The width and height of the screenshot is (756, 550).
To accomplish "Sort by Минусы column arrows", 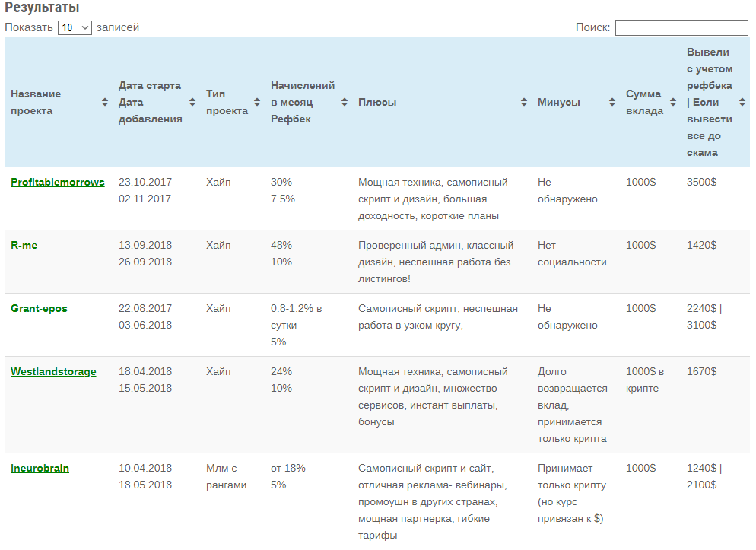I will [612, 102].
